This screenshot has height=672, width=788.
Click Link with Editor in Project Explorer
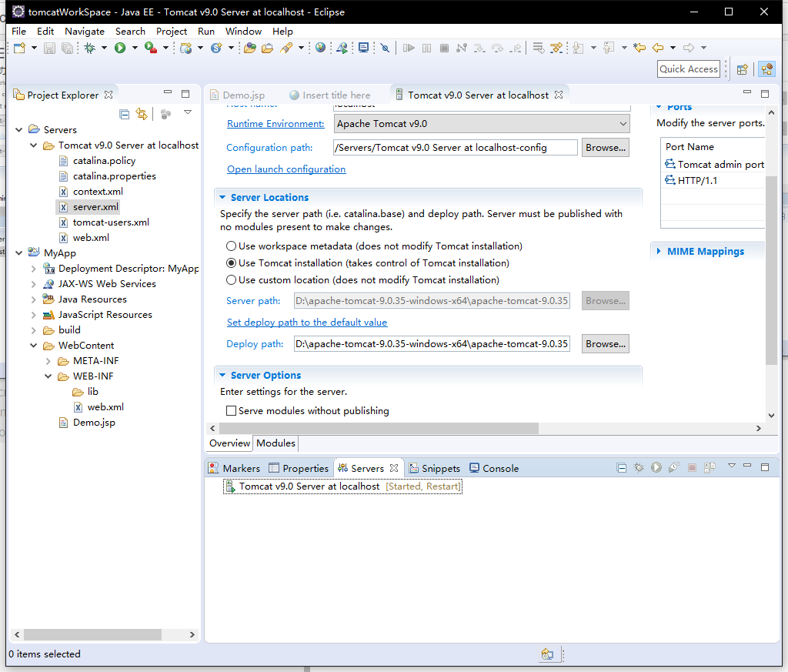click(142, 114)
